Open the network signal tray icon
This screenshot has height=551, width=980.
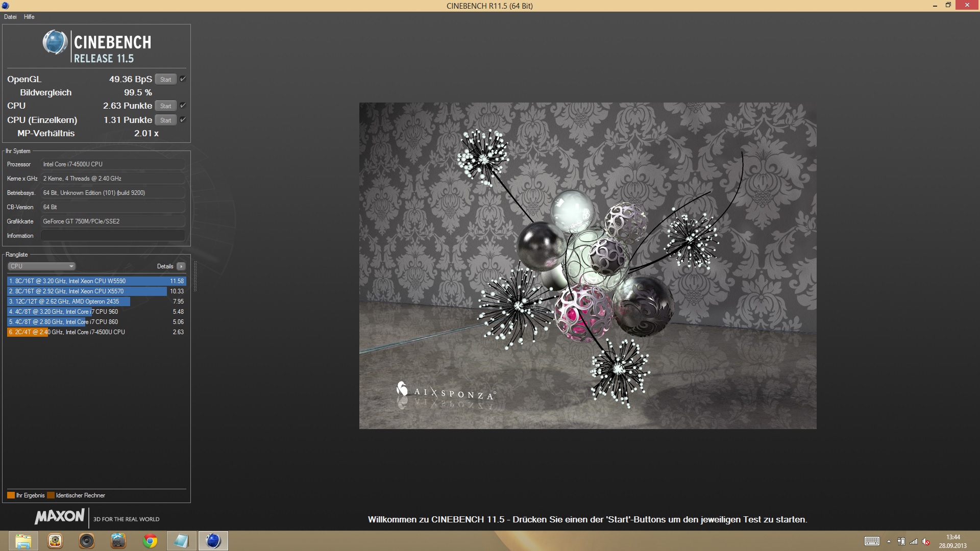pos(914,541)
